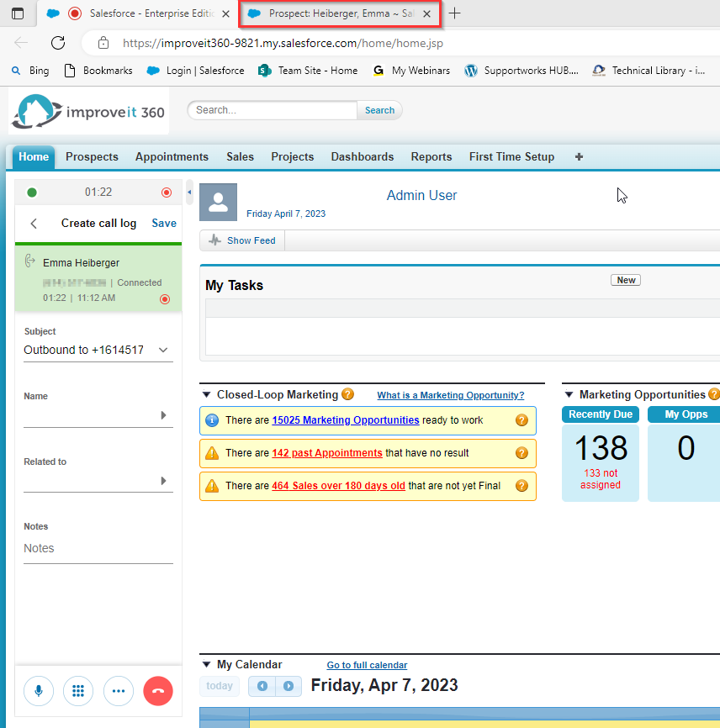This screenshot has width=720, height=728.
Task: Go to next calendar day
Action: 289,686
